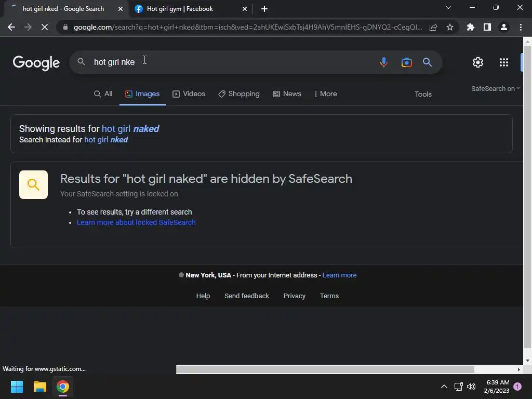Image resolution: width=532 pixels, height=399 pixels.
Task: Search by image with the camera icon
Action: (x=406, y=62)
